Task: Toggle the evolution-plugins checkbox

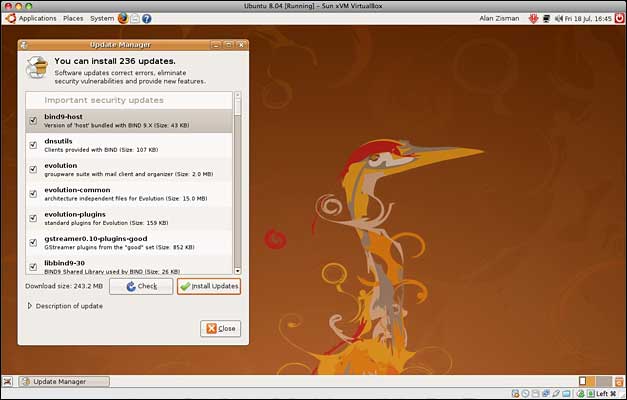Action: pyautogui.click(x=34, y=217)
